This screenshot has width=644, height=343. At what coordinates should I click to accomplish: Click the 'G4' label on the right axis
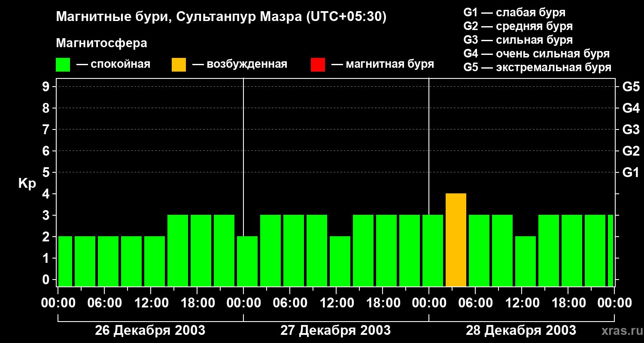(x=631, y=108)
